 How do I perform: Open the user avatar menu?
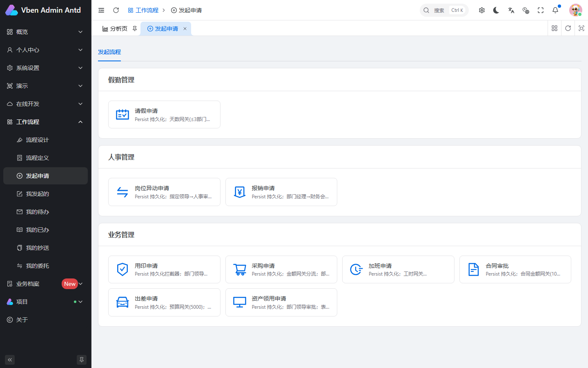(576, 10)
